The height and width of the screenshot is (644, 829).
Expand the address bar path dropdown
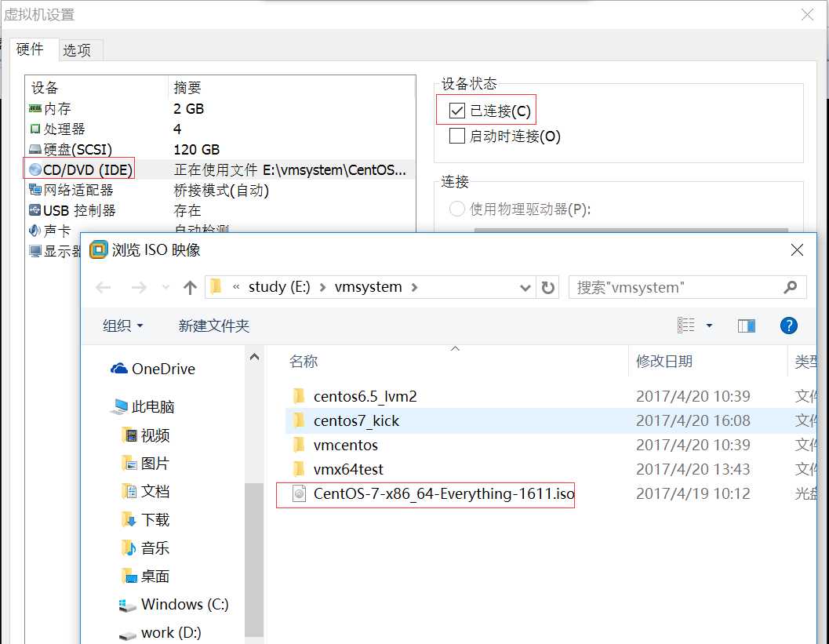tap(525, 288)
